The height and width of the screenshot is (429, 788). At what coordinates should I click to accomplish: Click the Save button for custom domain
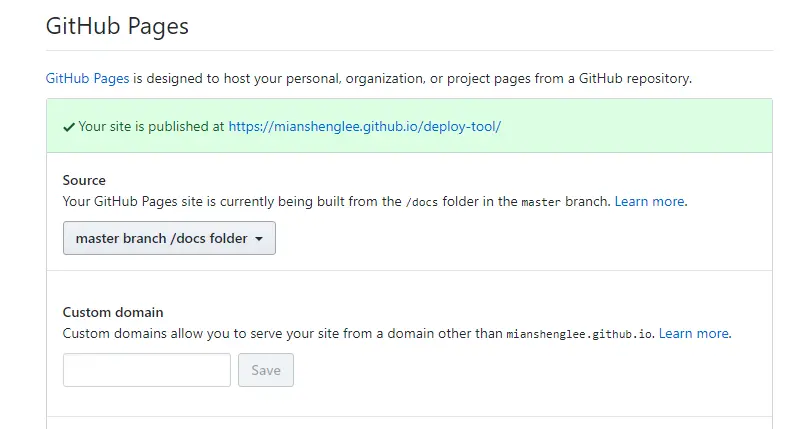click(266, 370)
